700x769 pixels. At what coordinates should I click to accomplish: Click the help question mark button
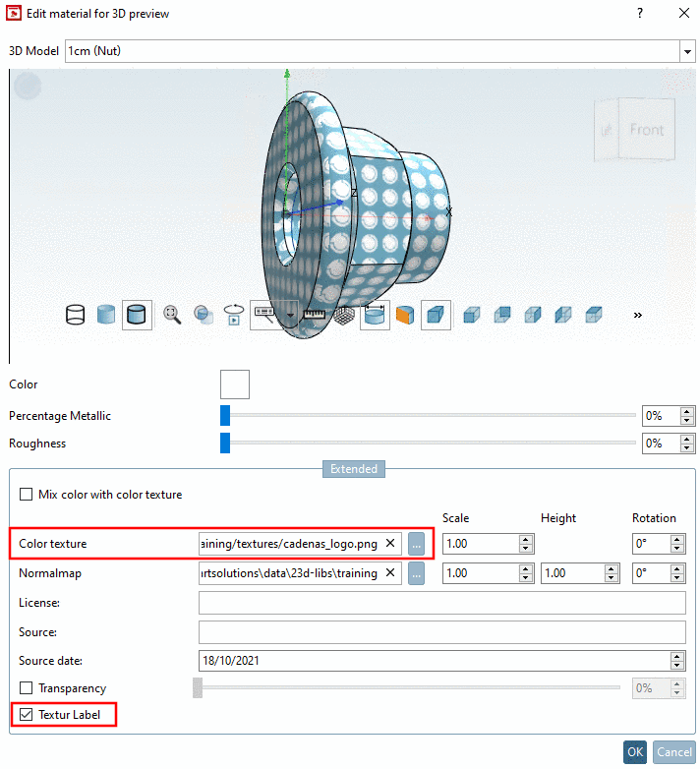point(640,13)
